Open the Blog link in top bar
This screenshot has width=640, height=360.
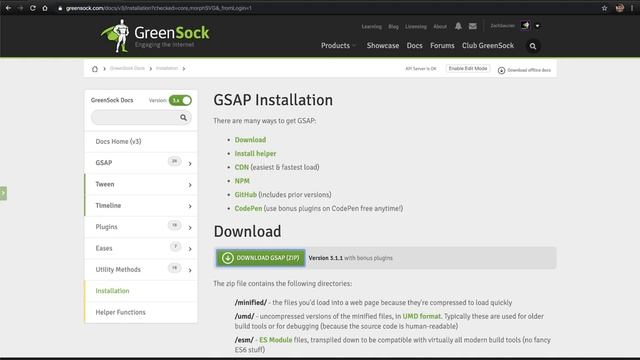pos(393,27)
